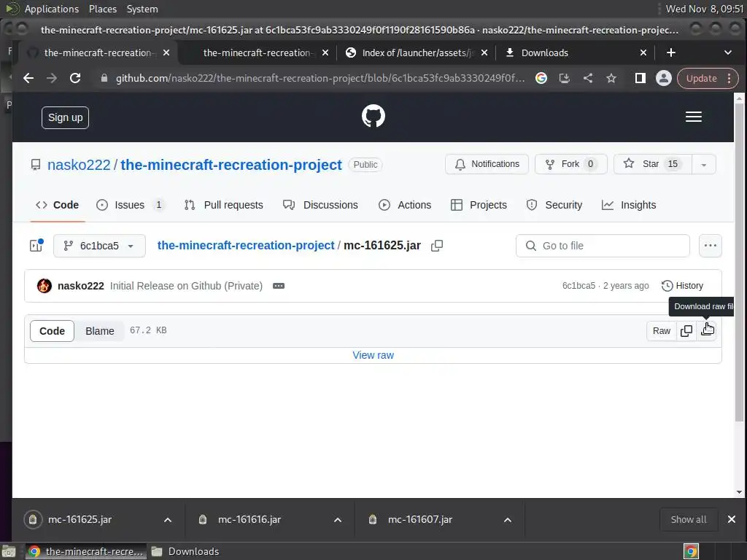Open the Places menu
Screen dimensions: 747x560
102,9
